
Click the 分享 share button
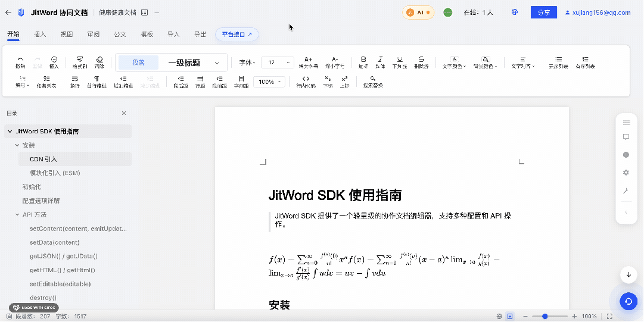[544, 12]
